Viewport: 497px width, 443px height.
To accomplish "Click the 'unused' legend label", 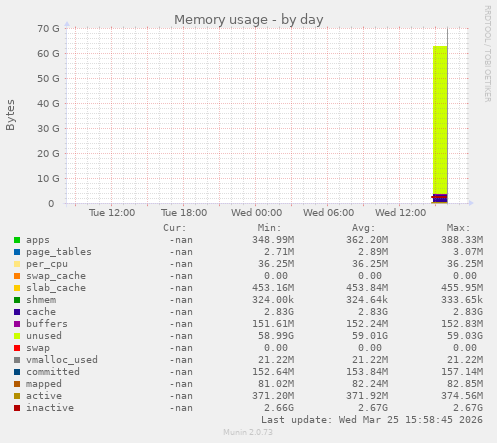I will [44, 336].
